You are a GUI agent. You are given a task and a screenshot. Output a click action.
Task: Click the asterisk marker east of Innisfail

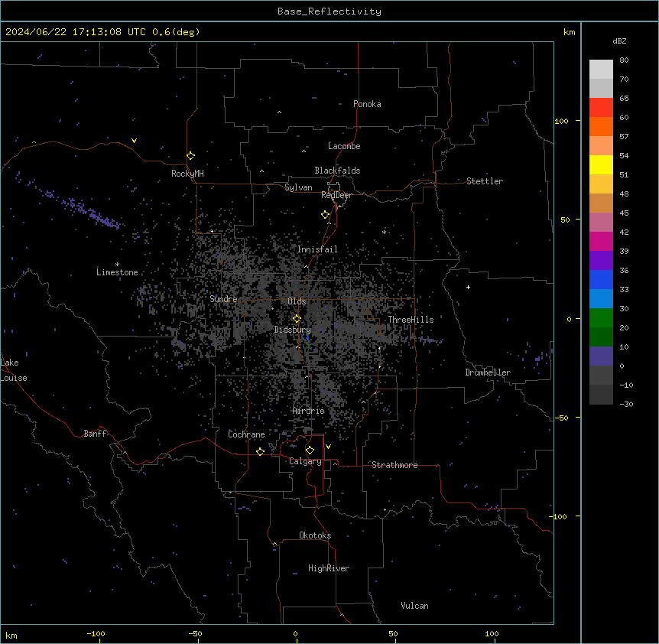tap(384, 232)
